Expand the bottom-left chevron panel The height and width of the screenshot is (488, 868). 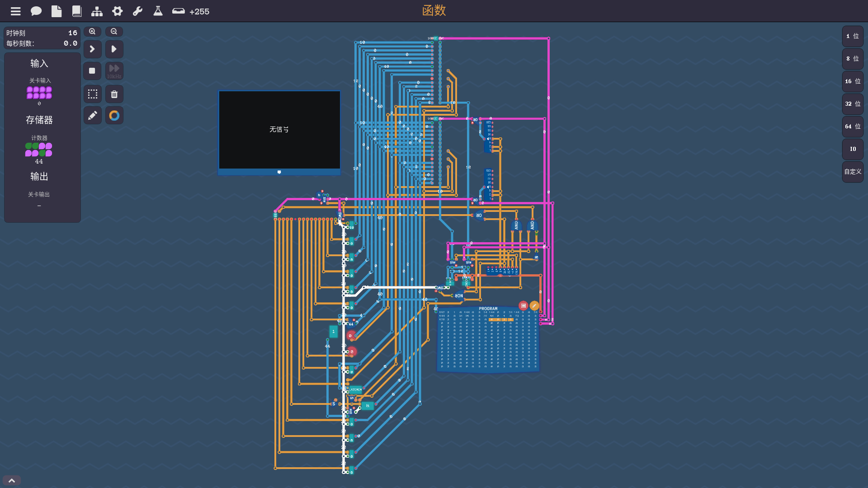[x=12, y=480]
